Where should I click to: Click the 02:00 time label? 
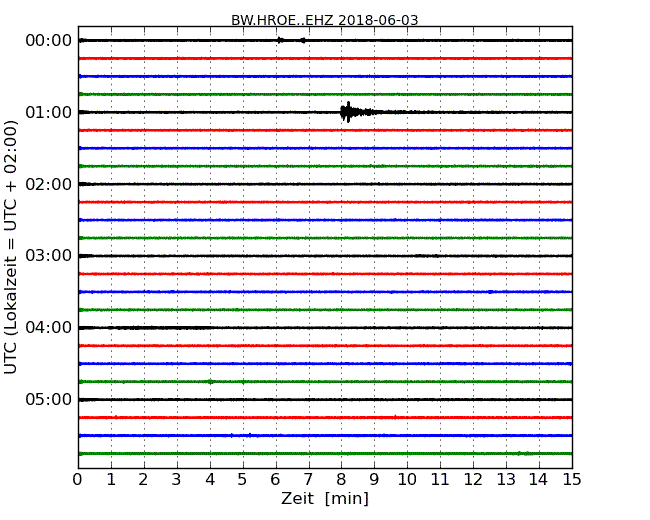(x=49, y=184)
